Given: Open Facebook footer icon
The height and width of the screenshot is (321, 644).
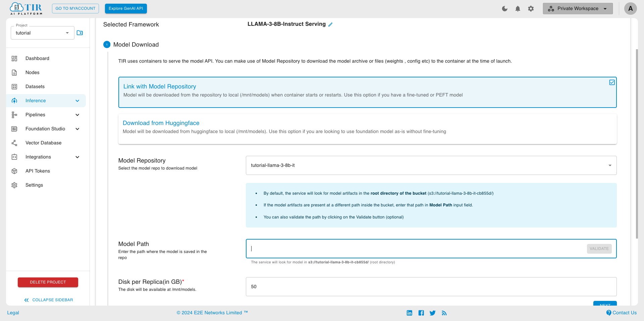Looking at the screenshot, I should (x=421, y=313).
